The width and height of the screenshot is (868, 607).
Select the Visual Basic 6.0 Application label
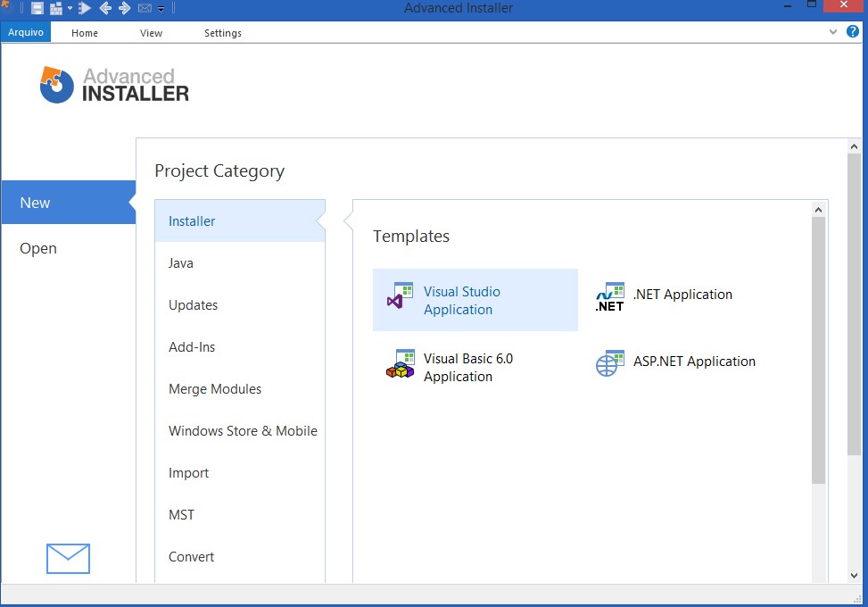pyautogui.click(x=468, y=367)
